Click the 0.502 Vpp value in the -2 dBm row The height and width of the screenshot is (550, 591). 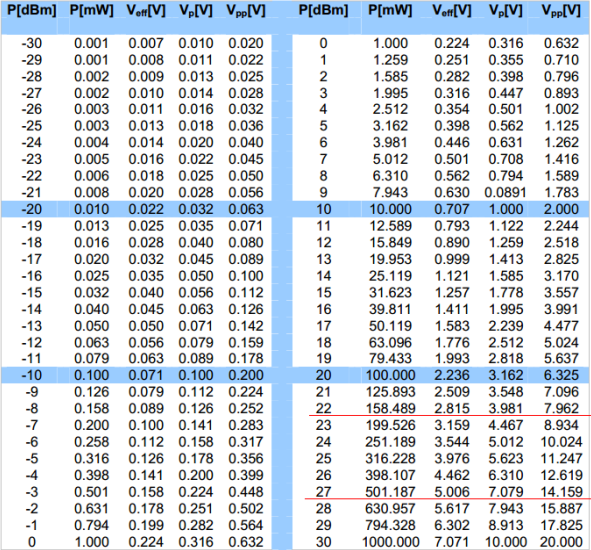coord(246,509)
